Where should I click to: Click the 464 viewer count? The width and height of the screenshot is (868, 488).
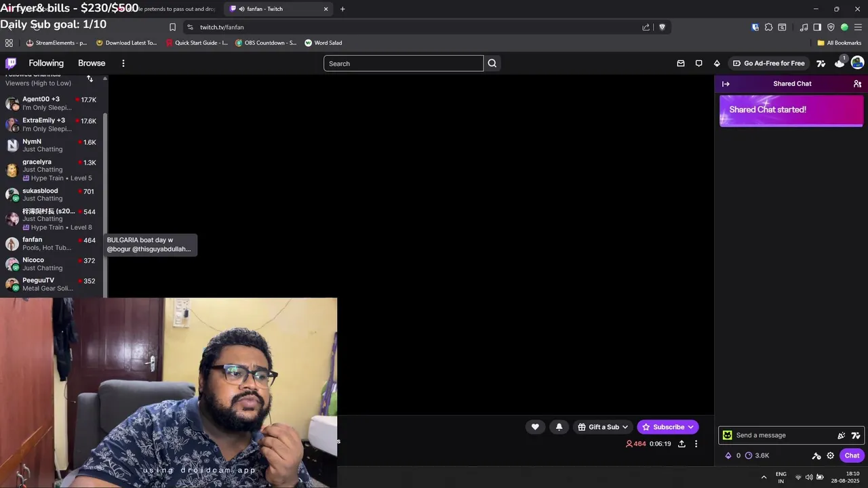[x=636, y=444]
